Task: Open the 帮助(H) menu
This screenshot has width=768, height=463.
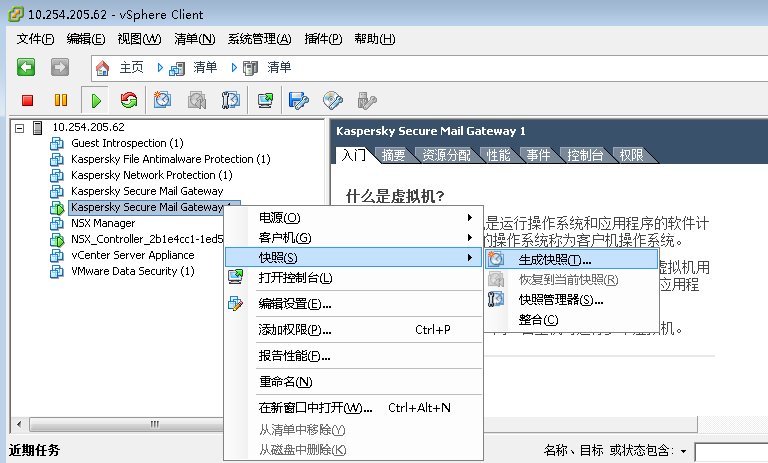Action: point(375,39)
